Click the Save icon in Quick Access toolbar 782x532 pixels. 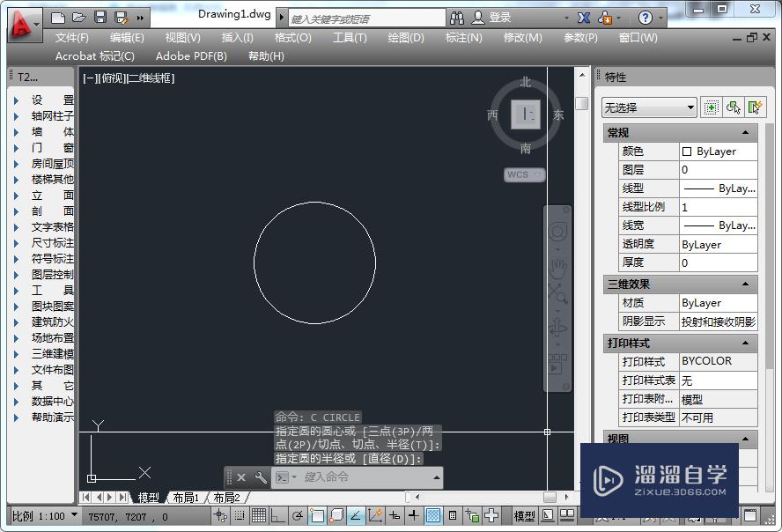(x=100, y=17)
